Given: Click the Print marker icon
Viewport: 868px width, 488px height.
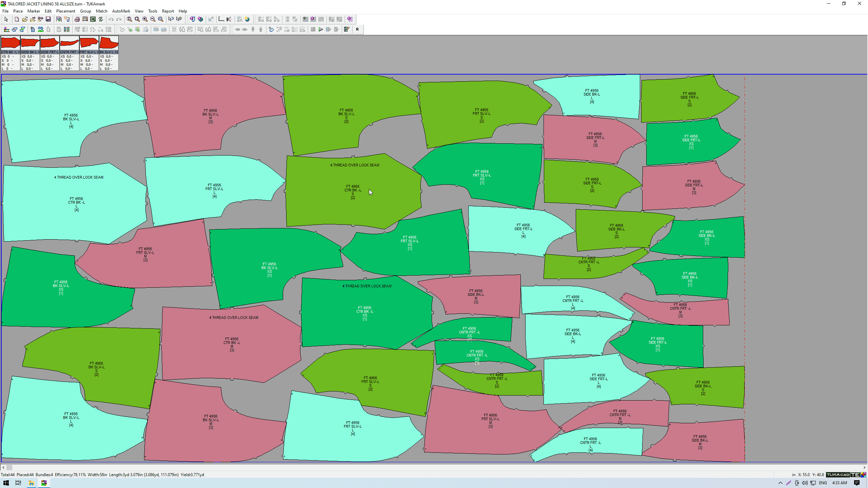Looking at the screenshot, I should coord(77,19).
